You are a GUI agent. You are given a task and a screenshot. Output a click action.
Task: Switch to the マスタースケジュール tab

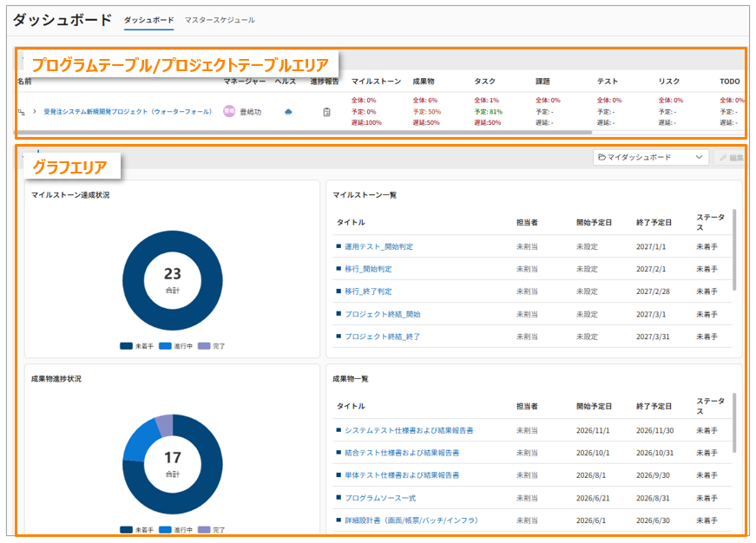coord(220,19)
